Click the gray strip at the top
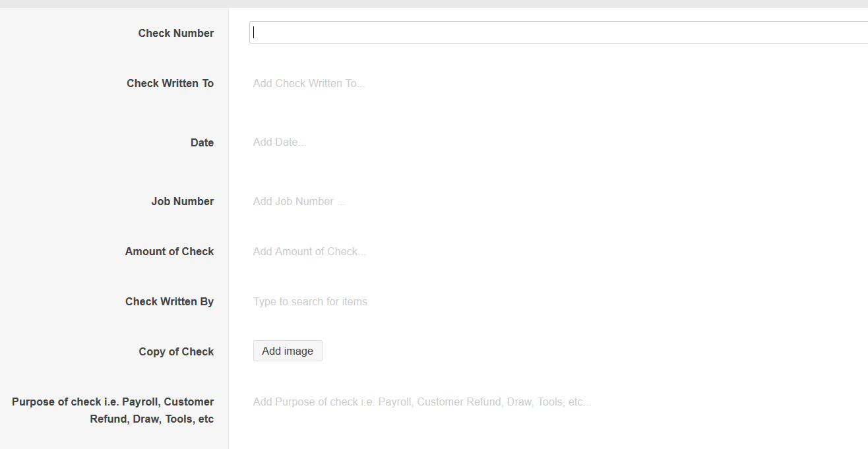 [434, 3]
